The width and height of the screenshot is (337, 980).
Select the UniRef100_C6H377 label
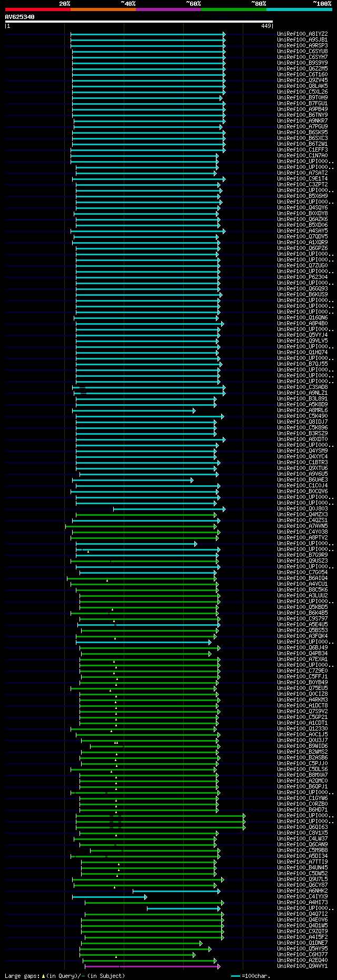(302, 954)
